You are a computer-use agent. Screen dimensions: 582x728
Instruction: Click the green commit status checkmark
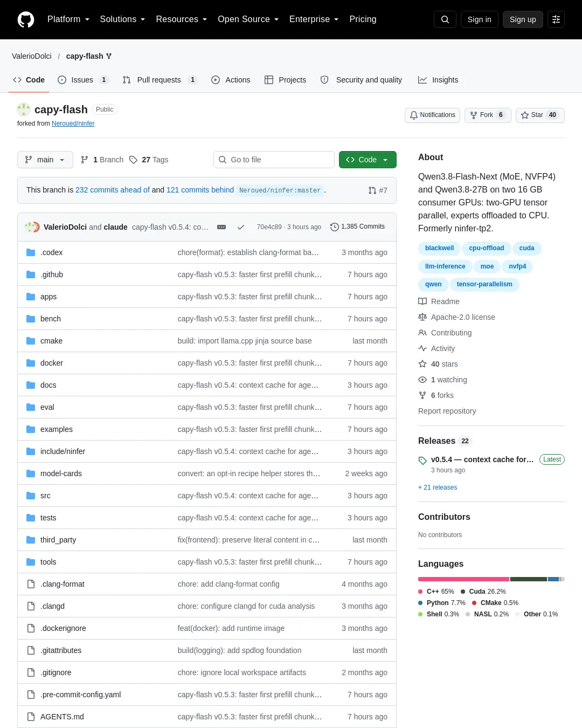(241, 227)
